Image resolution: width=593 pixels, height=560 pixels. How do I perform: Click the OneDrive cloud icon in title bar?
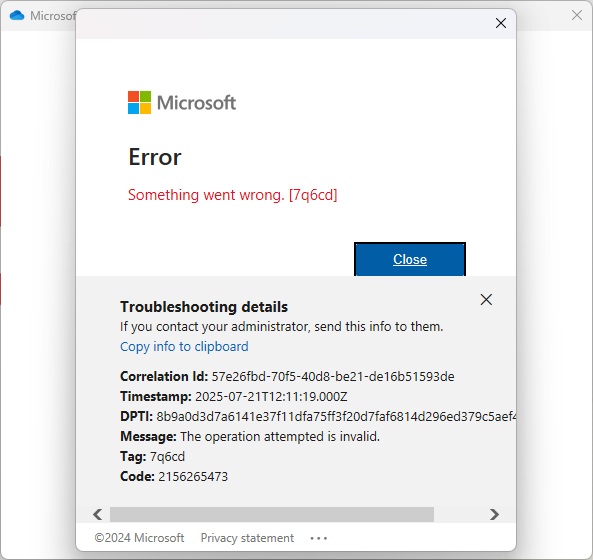17,16
